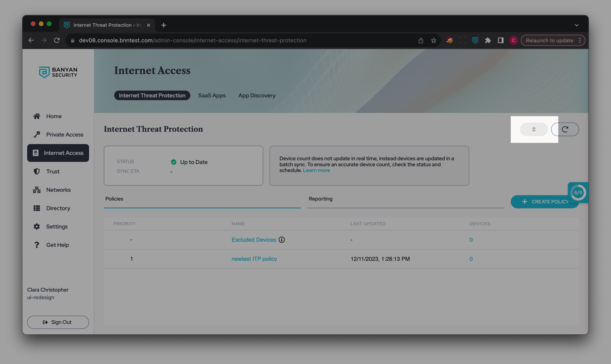Toggle the browser side panel icon

[x=501, y=40]
